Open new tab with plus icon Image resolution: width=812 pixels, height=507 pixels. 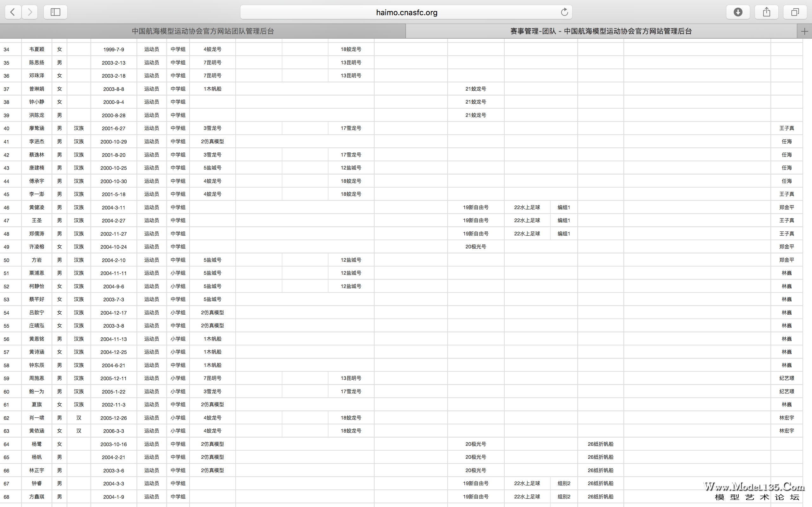[x=804, y=31]
